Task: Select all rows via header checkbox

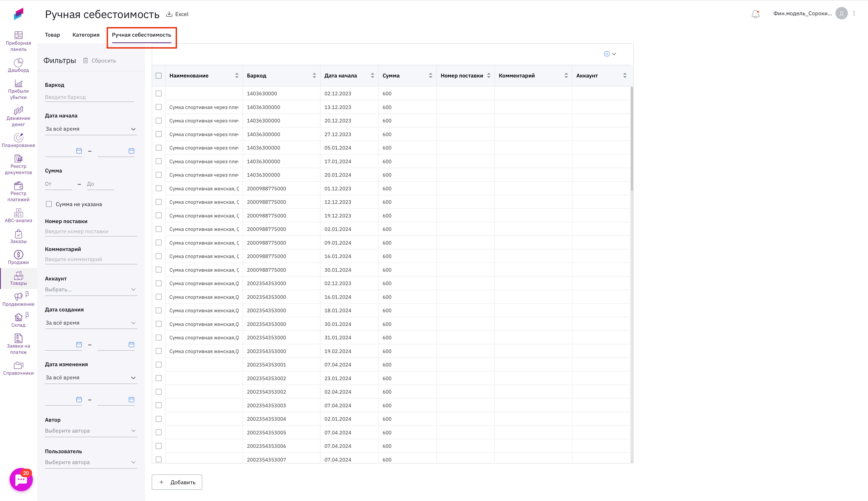Action: 159,76
